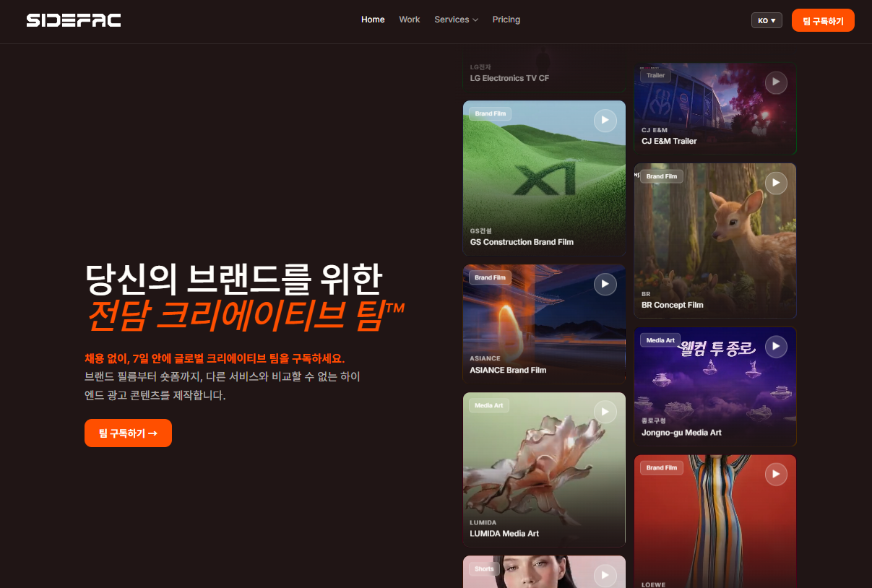The width and height of the screenshot is (872, 588).
Task: Click Trailer tag on CJ E&M card
Action: [x=656, y=75]
